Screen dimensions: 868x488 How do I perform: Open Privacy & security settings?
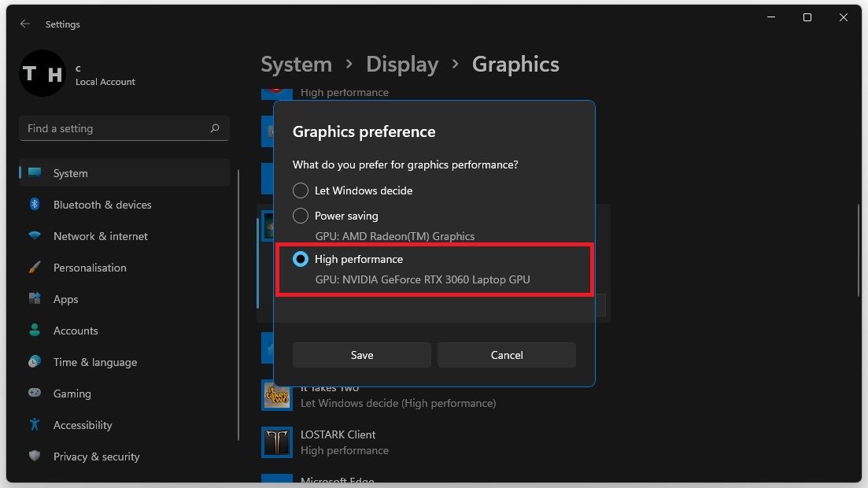(124, 457)
